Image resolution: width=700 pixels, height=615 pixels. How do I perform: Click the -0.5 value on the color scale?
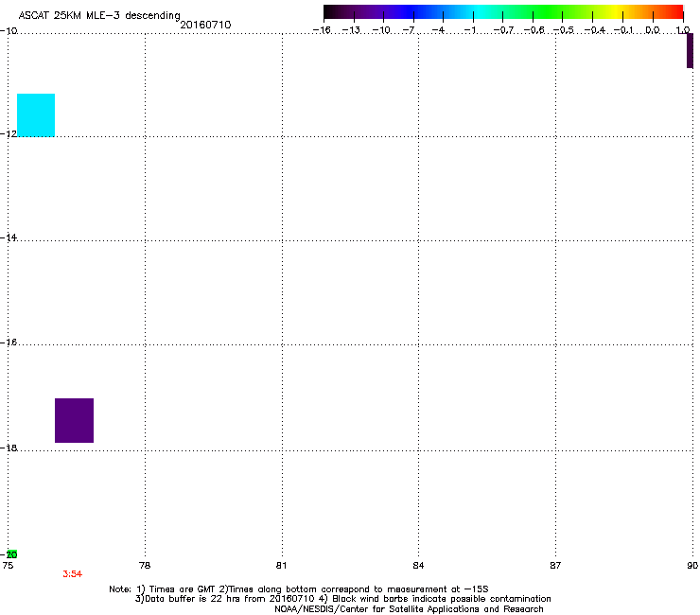coord(564,30)
